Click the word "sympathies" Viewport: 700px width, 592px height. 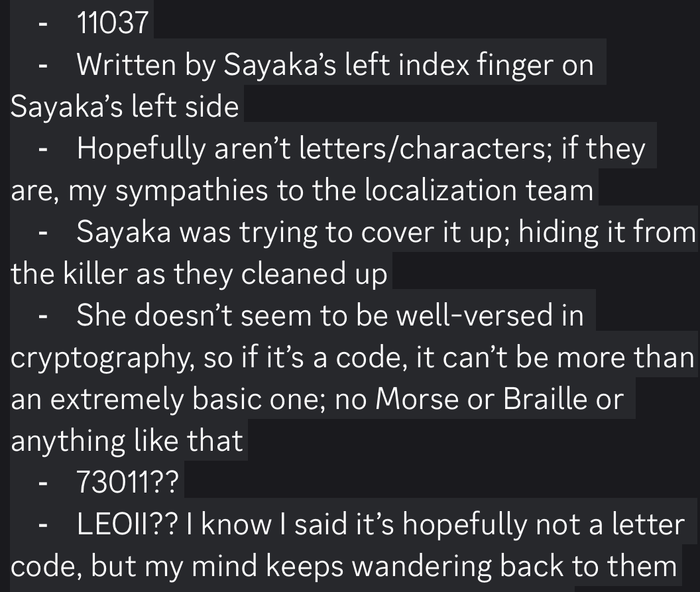[192, 190]
